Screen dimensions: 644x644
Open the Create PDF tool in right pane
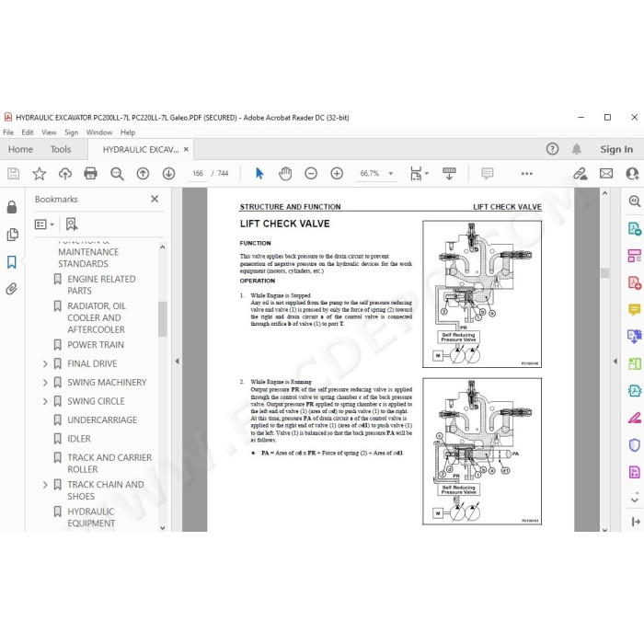coord(635,282)
